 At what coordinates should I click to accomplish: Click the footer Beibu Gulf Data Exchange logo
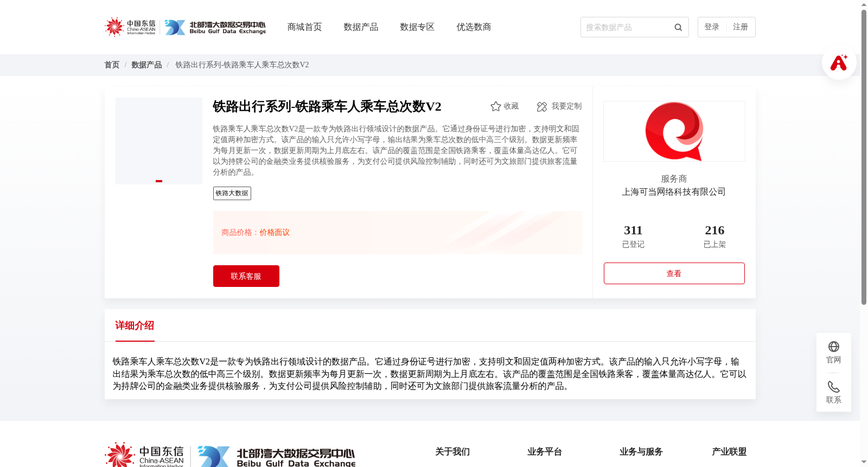tap(276, 456)
